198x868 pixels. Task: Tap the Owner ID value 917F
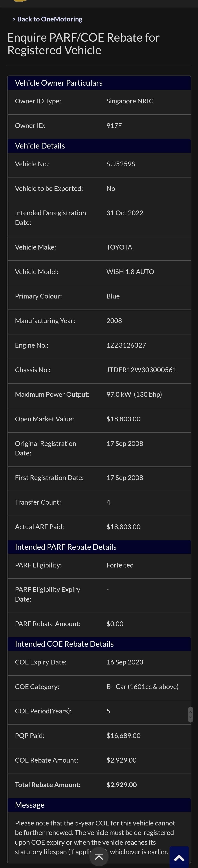[x=114, y=126]
